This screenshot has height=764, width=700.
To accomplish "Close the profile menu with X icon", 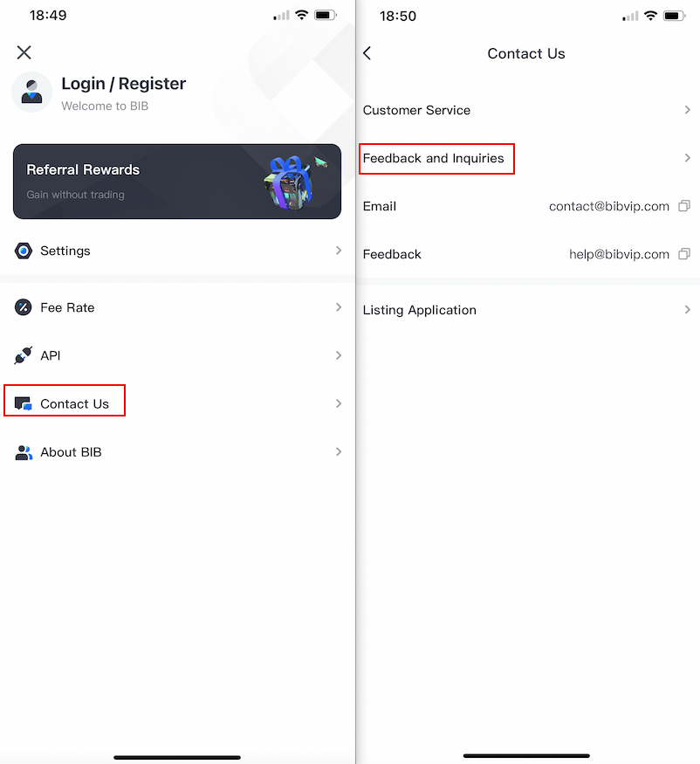I will coord(24,52).
